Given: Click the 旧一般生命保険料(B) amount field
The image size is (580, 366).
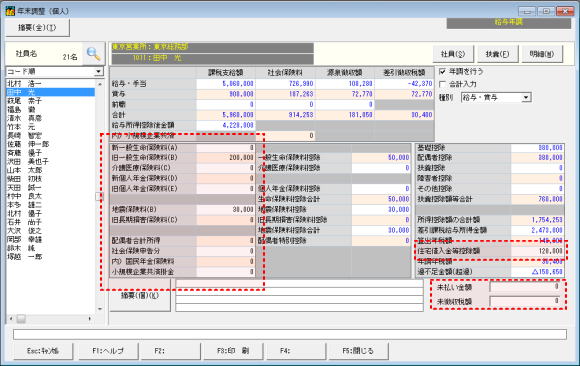Looking at the screenshot, I should coord(225,158).
